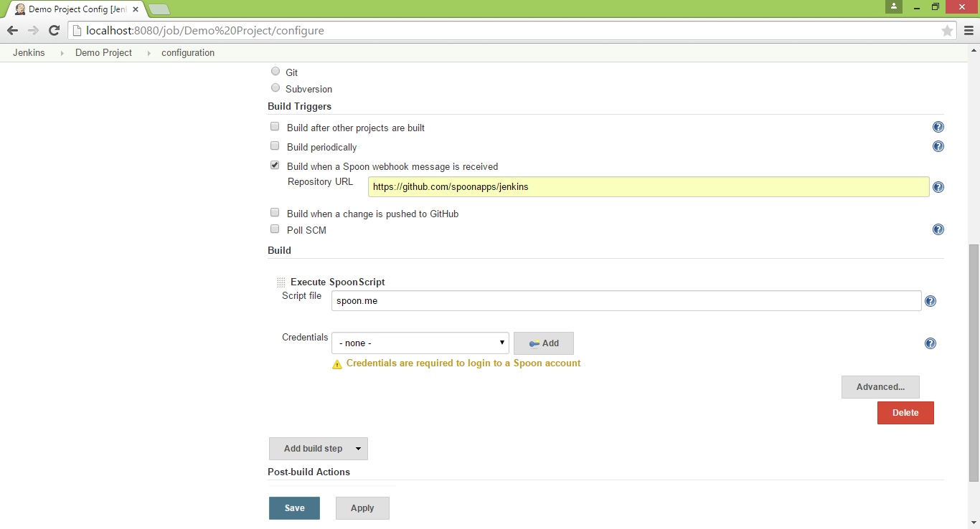Uncheck Build when Spoon webhook message received

pyautogui.click(x=275, y=166)
